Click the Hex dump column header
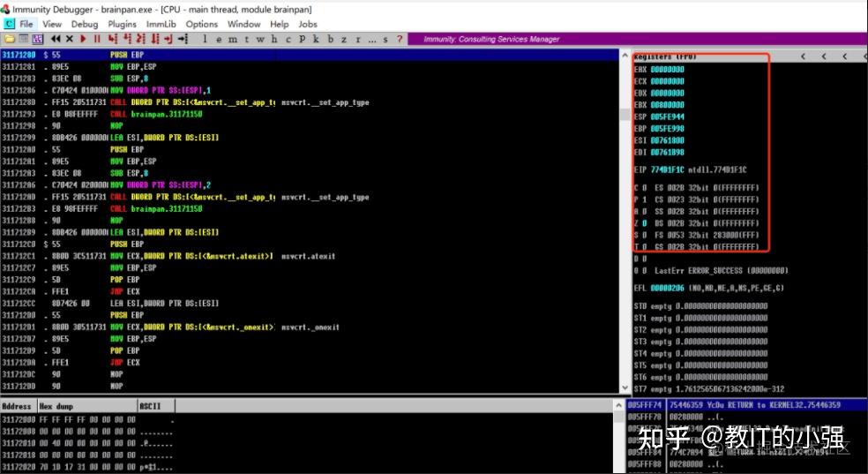The height and width of the screenshot is (474, 868). point(87,406)
